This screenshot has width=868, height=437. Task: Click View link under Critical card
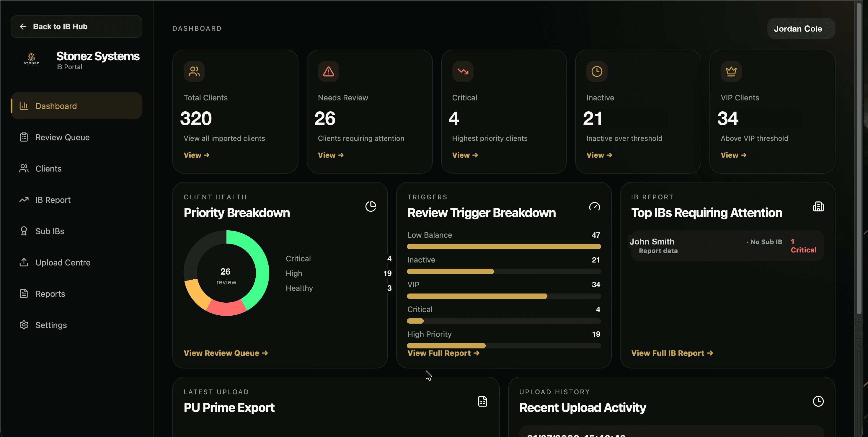465,155
